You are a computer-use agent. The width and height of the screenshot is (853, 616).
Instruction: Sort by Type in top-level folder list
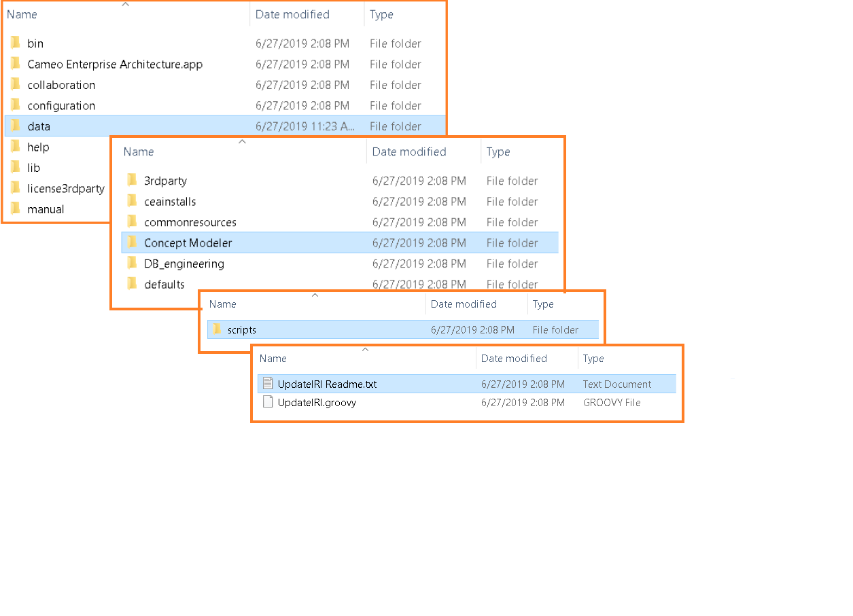[381, 14]
